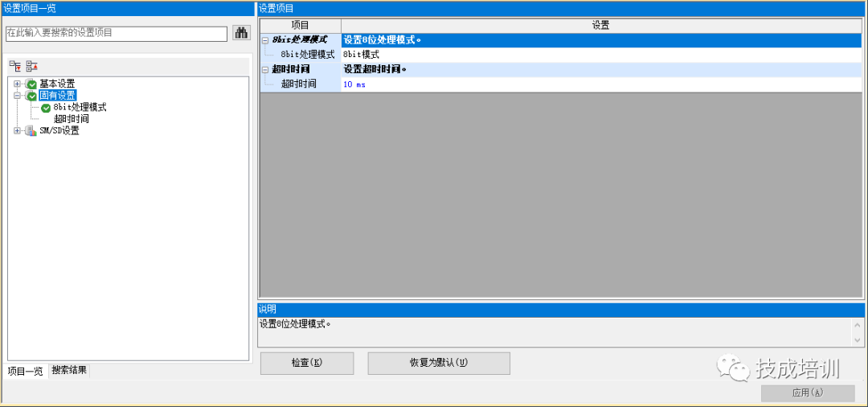868x407 pixels.
Task: Collapse the 8bit处理模式 group in settings grid
Action: tap(265, 40)
